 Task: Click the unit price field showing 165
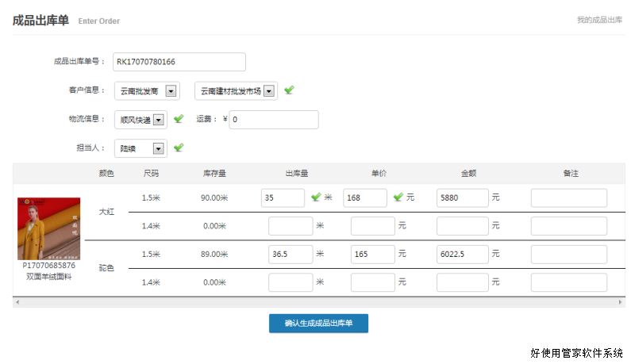[x=368, y=255]
